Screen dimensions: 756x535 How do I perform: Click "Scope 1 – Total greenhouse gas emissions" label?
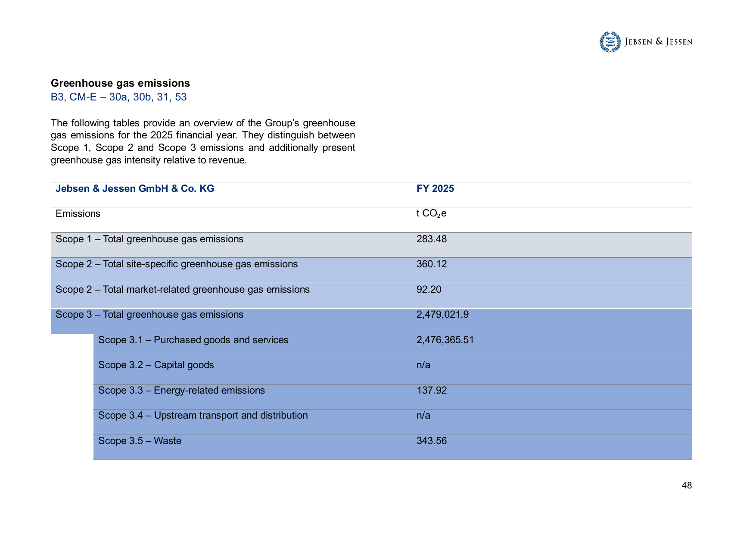point(149,239)
